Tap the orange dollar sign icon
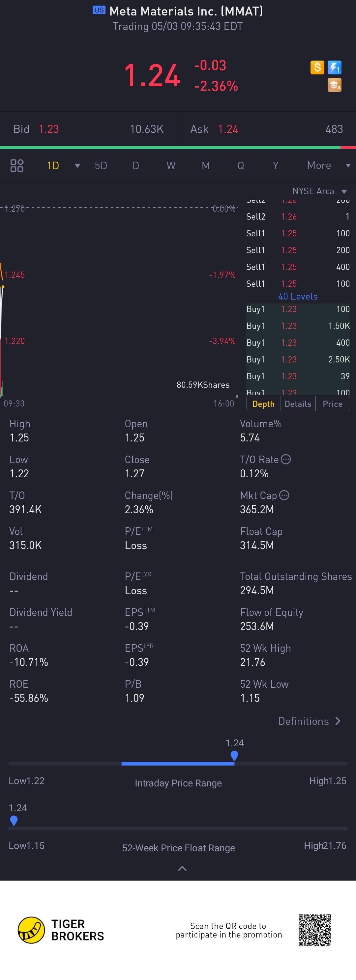Screen dimensions: 356x980 pos(317,67)
